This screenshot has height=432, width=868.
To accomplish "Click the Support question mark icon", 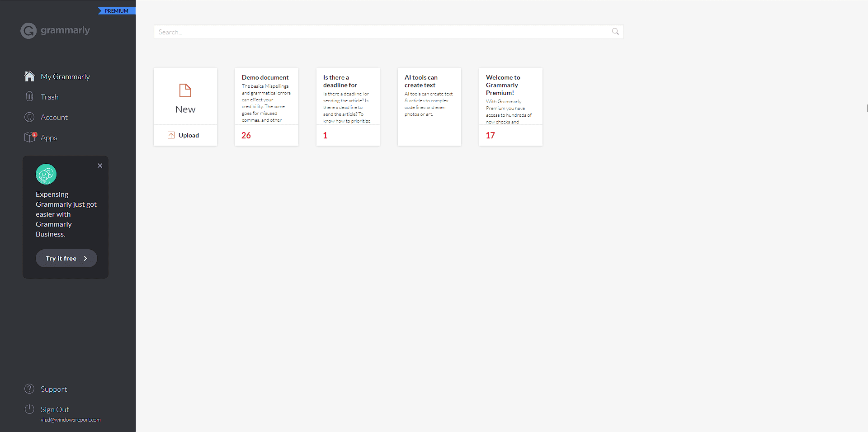I will click(29, 389).
